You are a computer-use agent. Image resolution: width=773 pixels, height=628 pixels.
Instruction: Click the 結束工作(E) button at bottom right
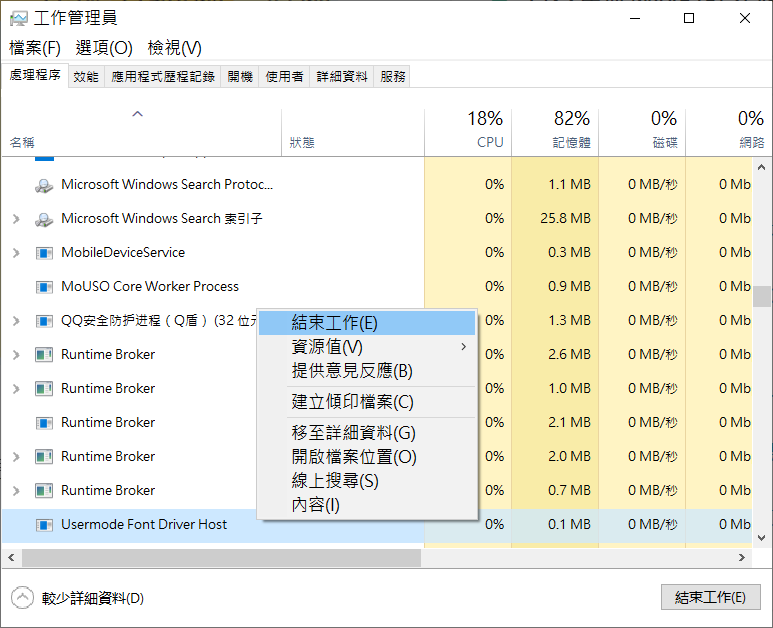coord(710,597)
